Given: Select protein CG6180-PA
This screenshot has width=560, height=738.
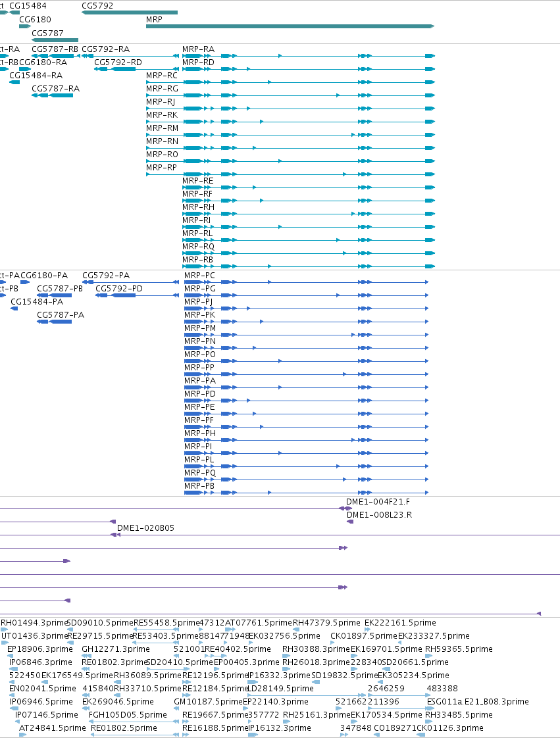Looking at the screenshot, I should tap(44, 276).
